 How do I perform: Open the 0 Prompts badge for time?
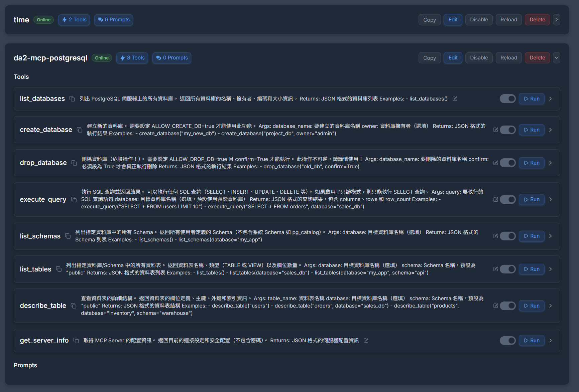(x=114, y=20)
